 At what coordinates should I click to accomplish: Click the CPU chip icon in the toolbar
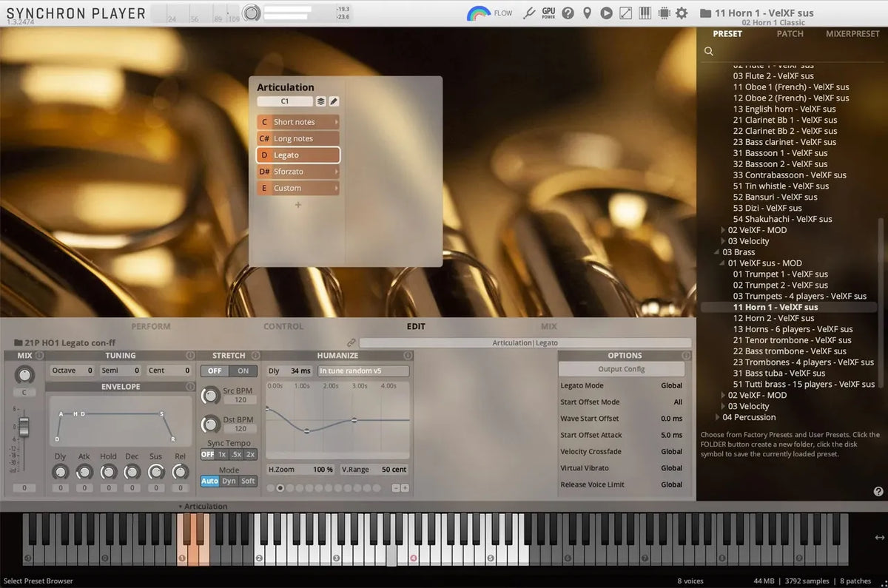tap(665, 13)
